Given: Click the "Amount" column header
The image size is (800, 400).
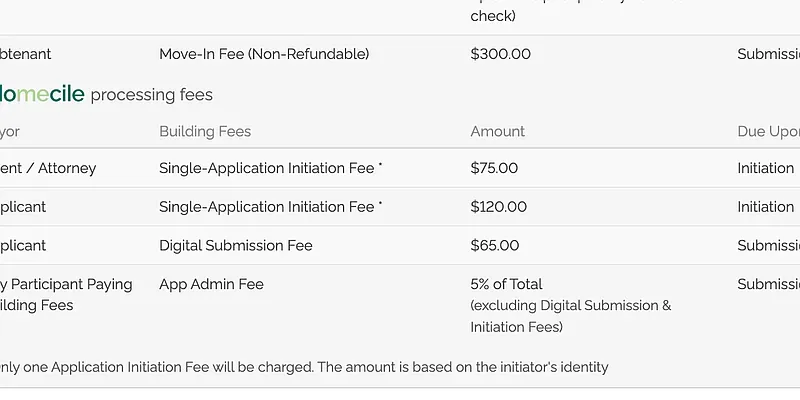Looking at the screenshot, I should [497, 131].
